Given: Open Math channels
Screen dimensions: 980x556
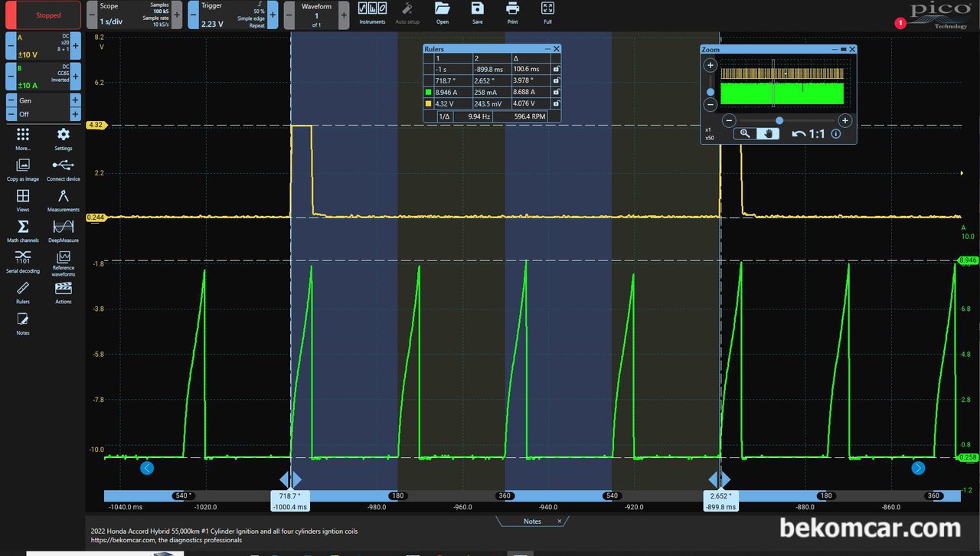Looking at the screenshot, I should (x=23, y=231).
